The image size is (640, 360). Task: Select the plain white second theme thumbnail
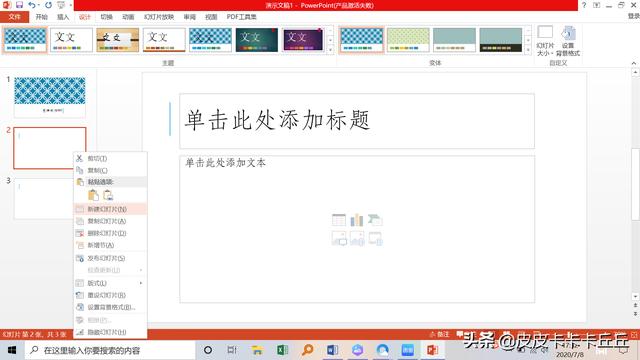71,40
